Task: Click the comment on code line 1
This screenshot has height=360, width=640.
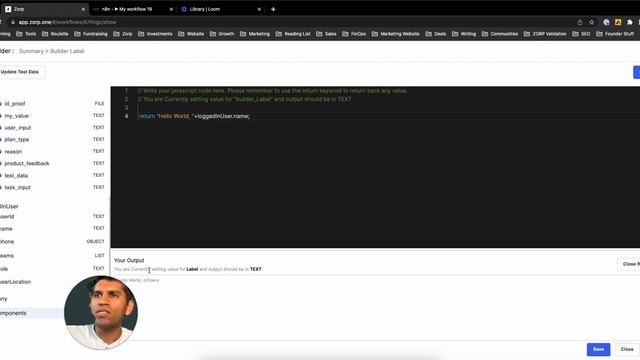Action: [x=272, y=91]
